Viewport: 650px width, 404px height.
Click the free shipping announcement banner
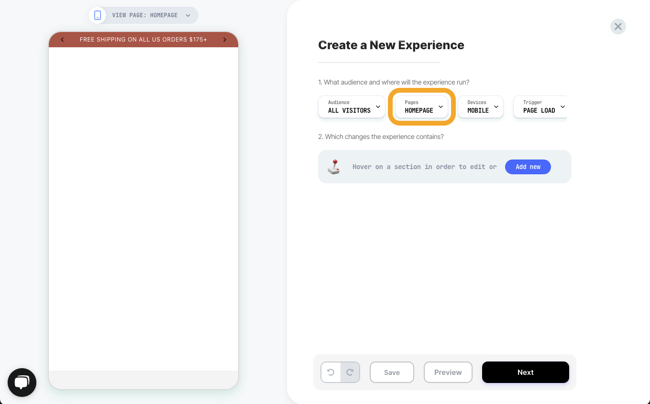pos(143,40)
